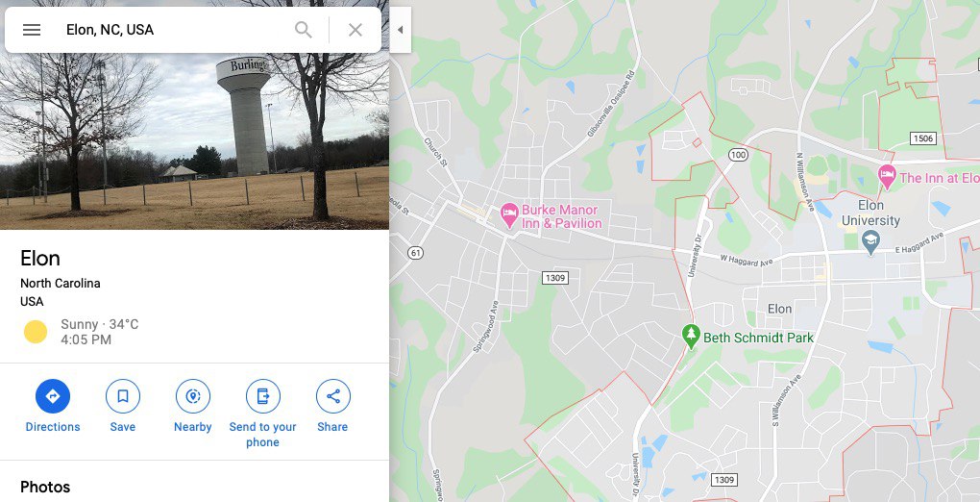
Task: Click the Elon town label on map
Action: [x=779, y=309]
